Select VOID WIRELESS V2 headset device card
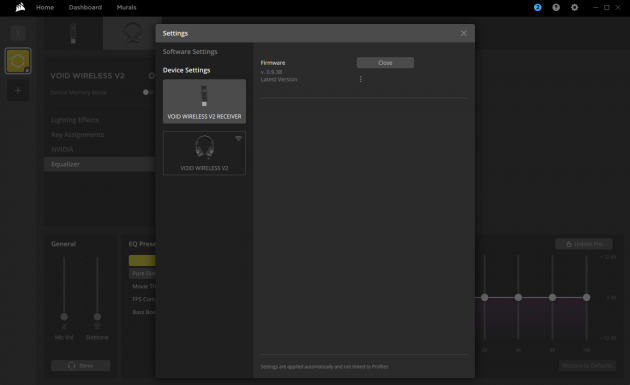The width and height of the screenshot is (630, 385). pos(204,153)
